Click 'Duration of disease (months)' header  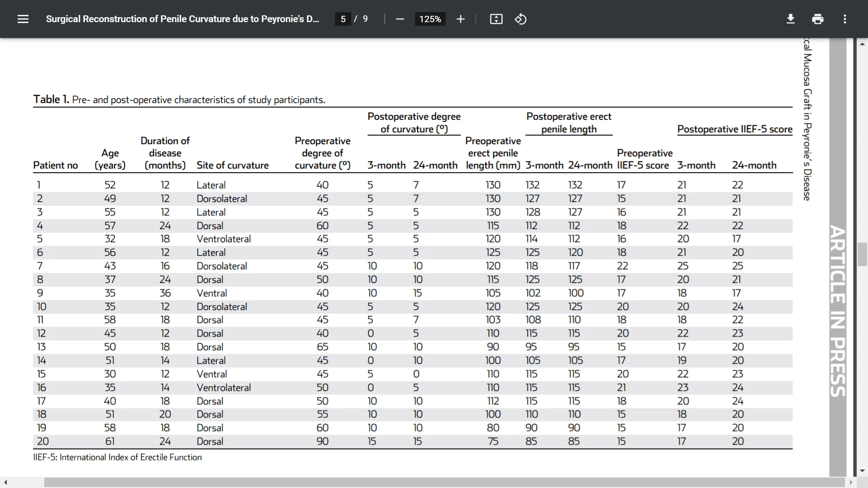[165, 153]
